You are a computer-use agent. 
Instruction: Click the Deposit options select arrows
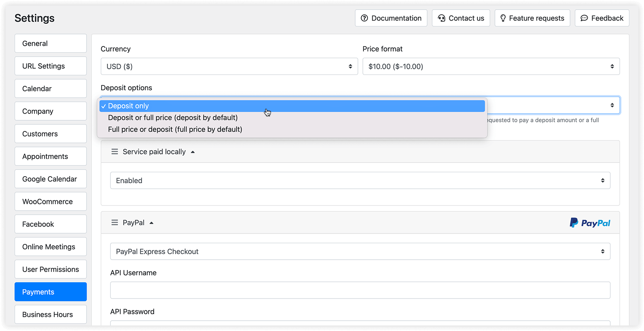point(612,105)
